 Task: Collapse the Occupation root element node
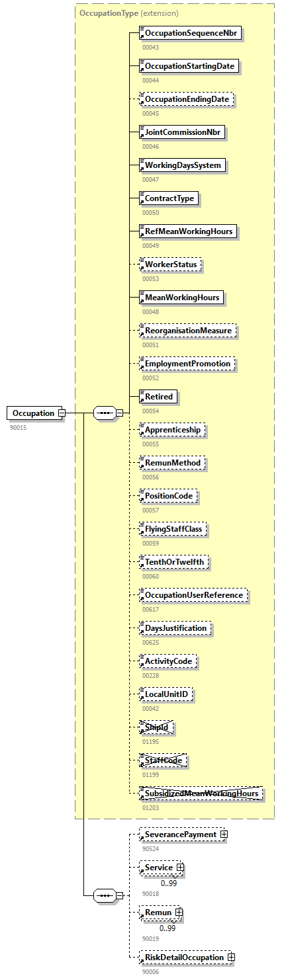click(x=62, y=413)
